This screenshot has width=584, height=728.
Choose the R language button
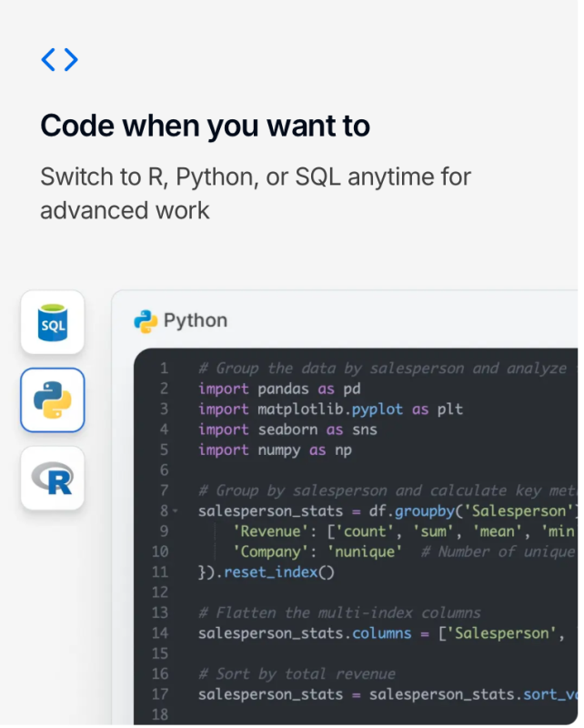pos(53,478)
